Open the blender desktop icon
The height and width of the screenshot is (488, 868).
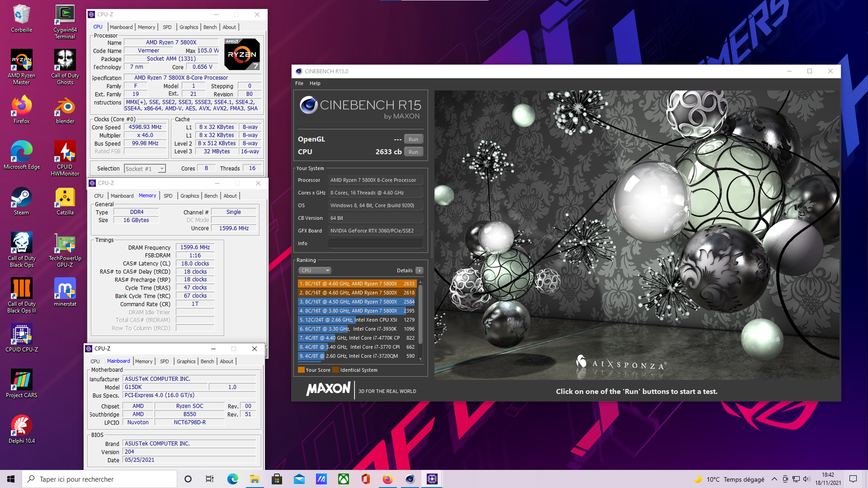65,109
